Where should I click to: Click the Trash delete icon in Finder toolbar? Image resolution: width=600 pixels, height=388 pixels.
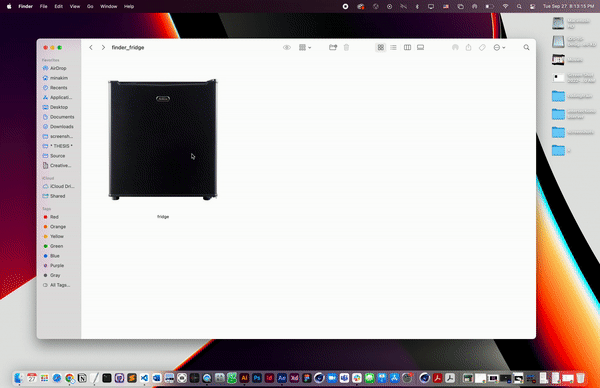pos(346,47)
